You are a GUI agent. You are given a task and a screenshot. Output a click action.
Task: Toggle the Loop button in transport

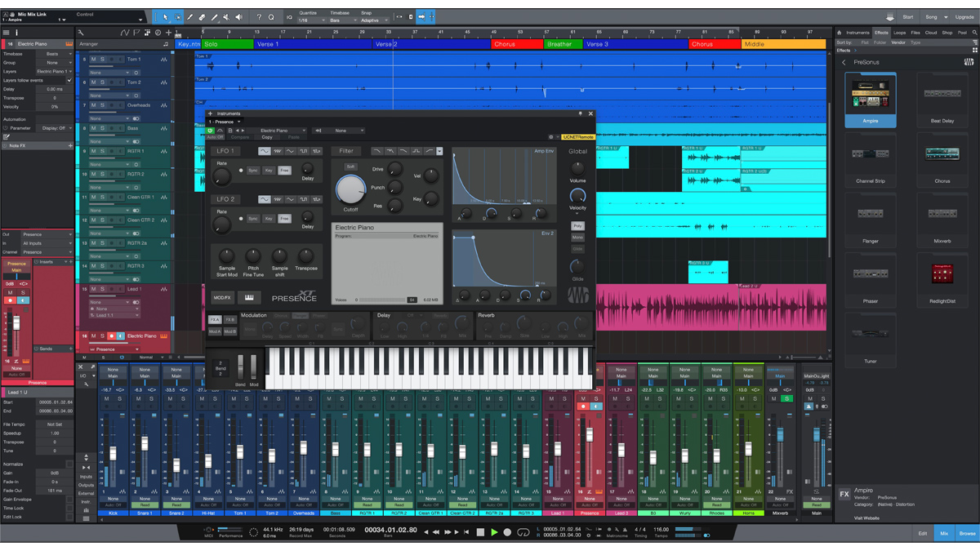[x=523, y=532]
